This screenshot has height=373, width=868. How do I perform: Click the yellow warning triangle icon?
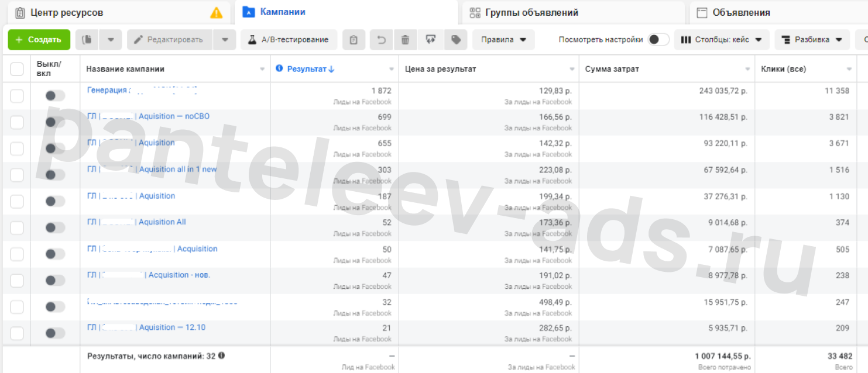(x=217, y=12)
